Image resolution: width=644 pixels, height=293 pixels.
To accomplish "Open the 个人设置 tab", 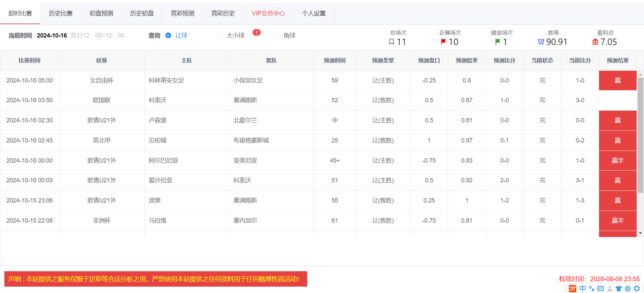I will 314,13.
